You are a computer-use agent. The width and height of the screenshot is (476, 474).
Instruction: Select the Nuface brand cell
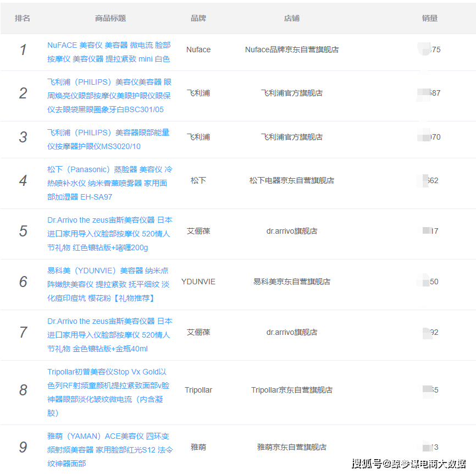(x=198, y=49)
